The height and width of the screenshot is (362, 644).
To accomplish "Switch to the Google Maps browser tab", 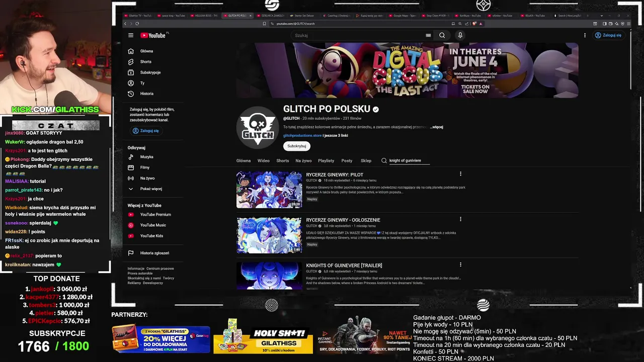I will click(403, 16).
